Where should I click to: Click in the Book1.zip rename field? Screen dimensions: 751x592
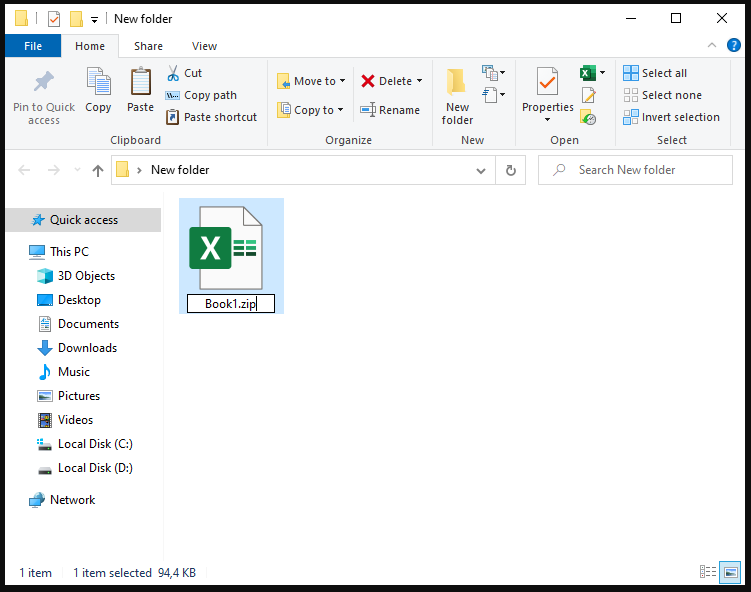tap(231, 304)
